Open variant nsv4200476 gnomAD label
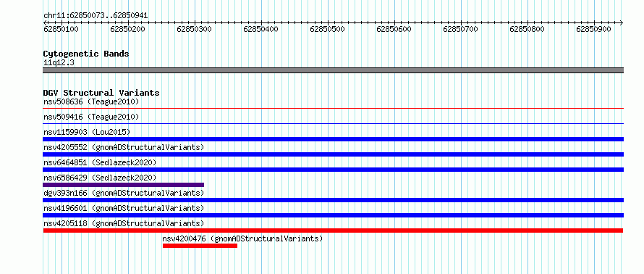The width and height of the screenshot is (644, 274). pos(242,238)
